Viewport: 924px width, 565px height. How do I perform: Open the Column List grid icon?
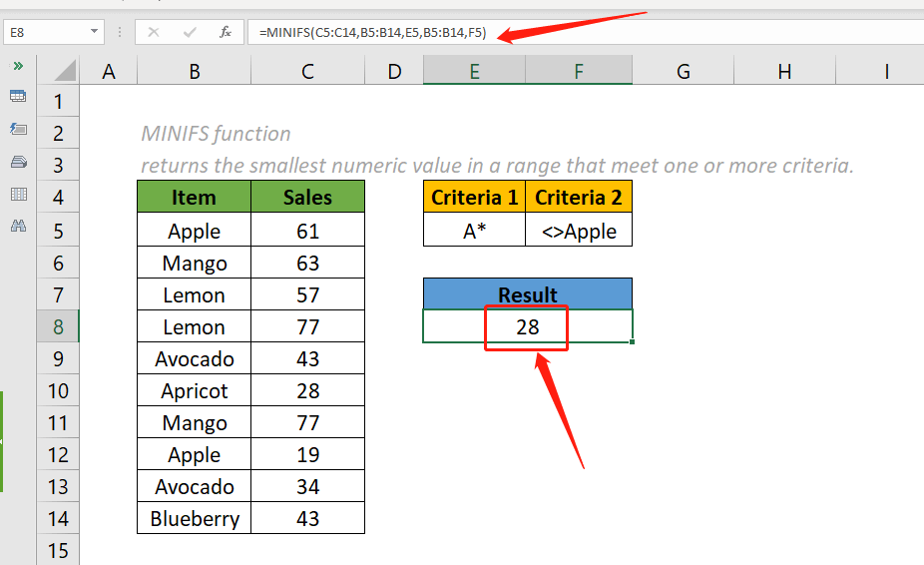coord(17,194)
